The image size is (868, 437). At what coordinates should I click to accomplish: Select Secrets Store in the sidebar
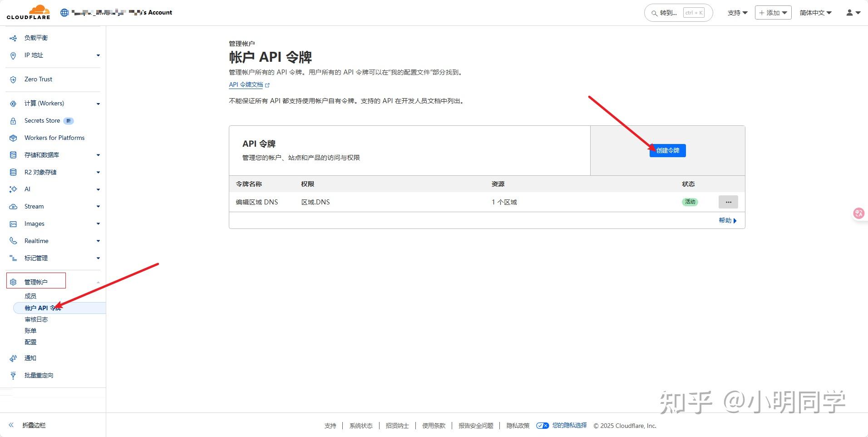click(42, 120)
